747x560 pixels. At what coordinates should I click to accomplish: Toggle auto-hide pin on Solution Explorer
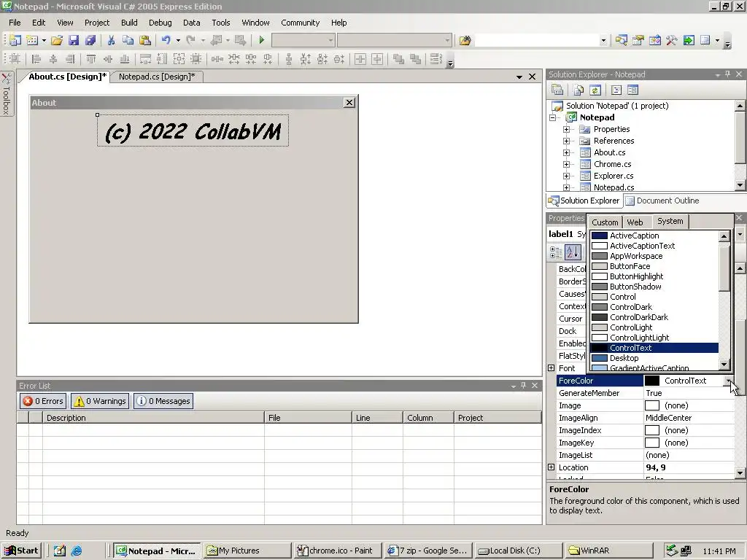point(727,74)
